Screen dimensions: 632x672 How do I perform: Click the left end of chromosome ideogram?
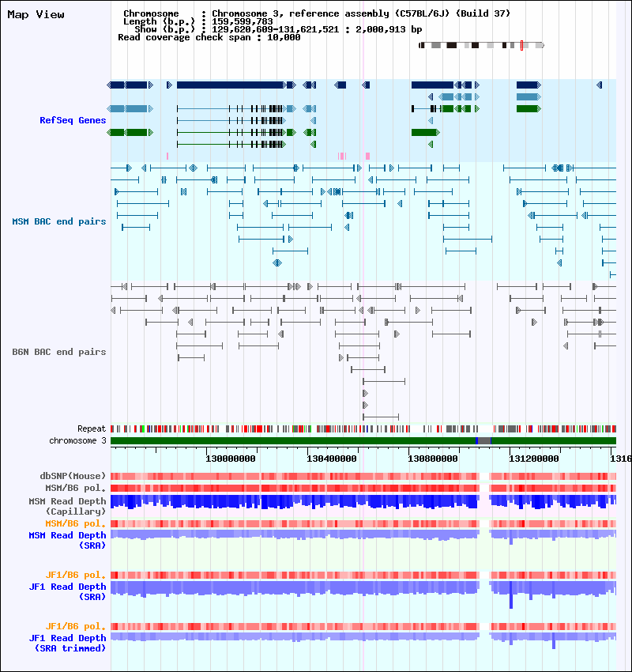point(421,45)
